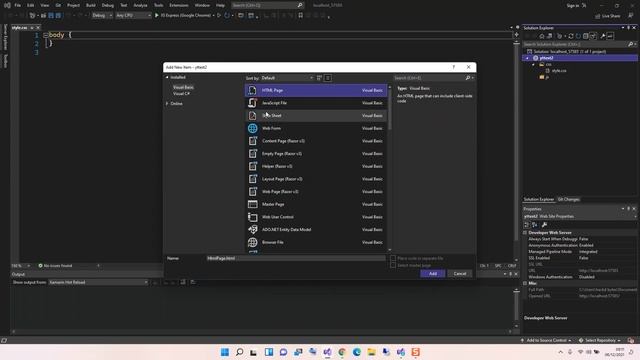The height and width of the screenshot is (360, 640).
Task: Click the Properties panel wrench icon
Action: click(x=544, y=224)
